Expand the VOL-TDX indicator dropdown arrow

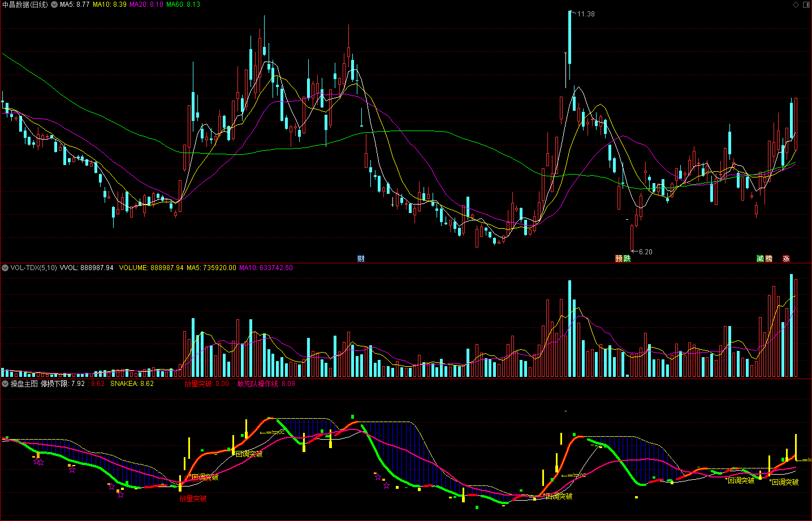pos(5,268)
